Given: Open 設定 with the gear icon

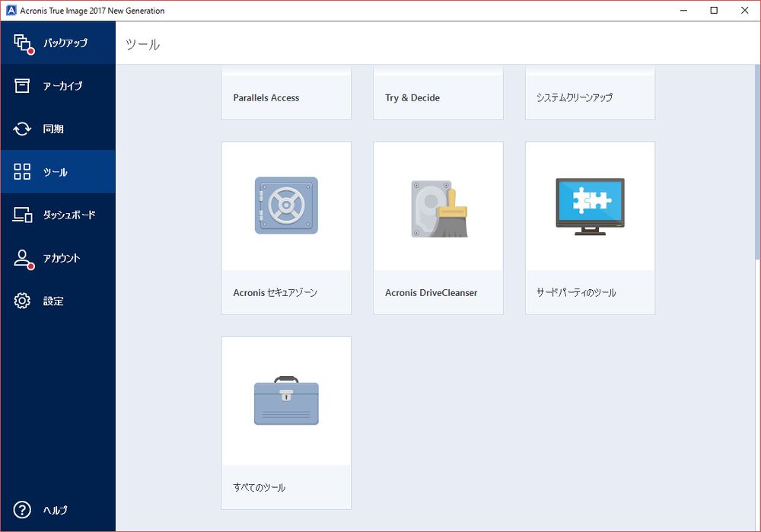Looking at the screenshot, I should (x=24, y=300).
